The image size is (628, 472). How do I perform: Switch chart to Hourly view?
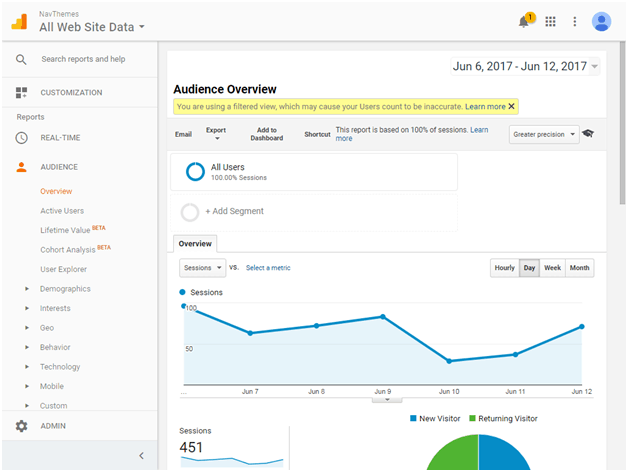[504, 268]
